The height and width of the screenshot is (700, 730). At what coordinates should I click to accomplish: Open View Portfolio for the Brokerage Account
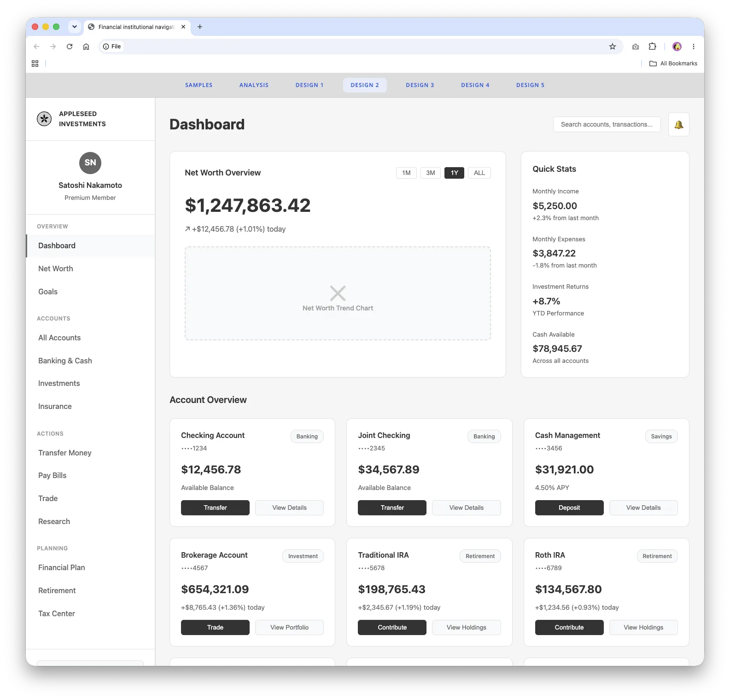point(289,627)
